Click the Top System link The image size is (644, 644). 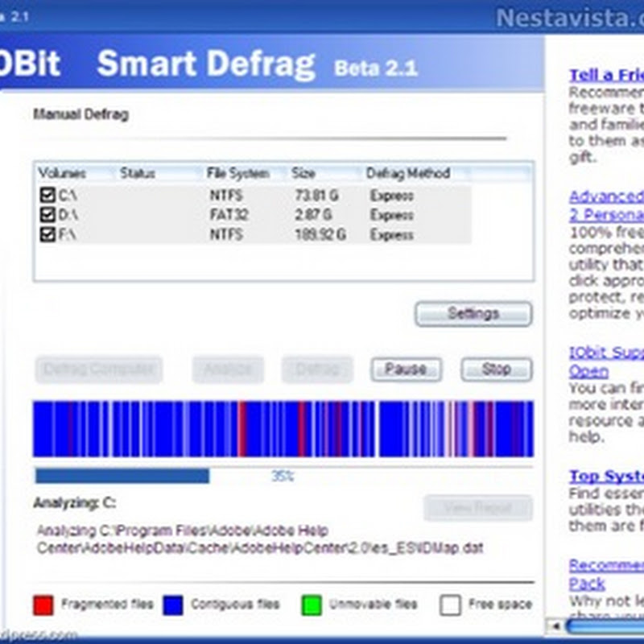coord(605,476)
